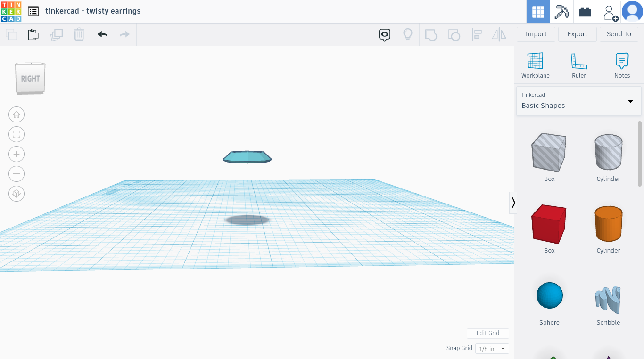Change the Snap Grid increment
Viewport: 644px width, 359px height.
point(492,348)
